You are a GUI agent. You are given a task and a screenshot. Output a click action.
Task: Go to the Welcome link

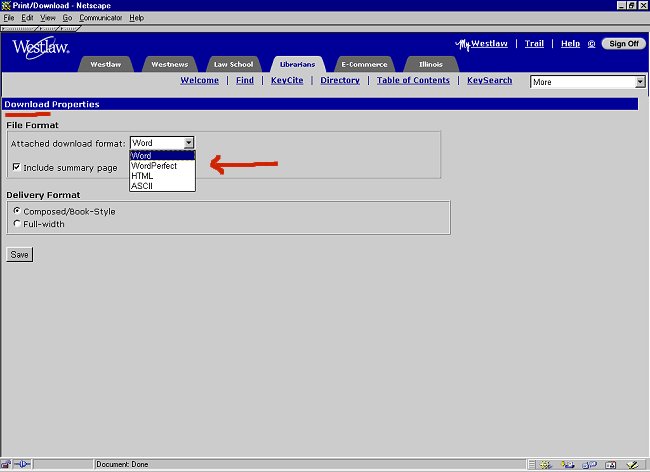click(x=199, y=80)
